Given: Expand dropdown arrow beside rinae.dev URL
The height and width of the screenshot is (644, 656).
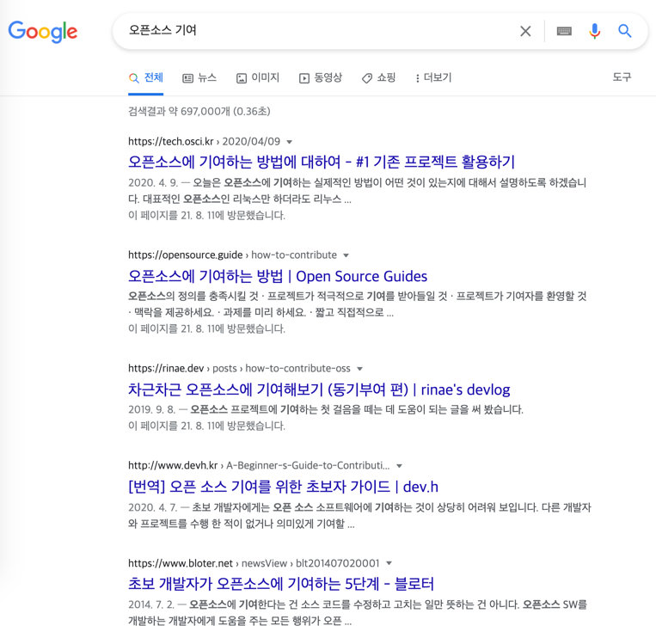Looking at the screenshot, I should pyautogui.click(x=359, y=369).
